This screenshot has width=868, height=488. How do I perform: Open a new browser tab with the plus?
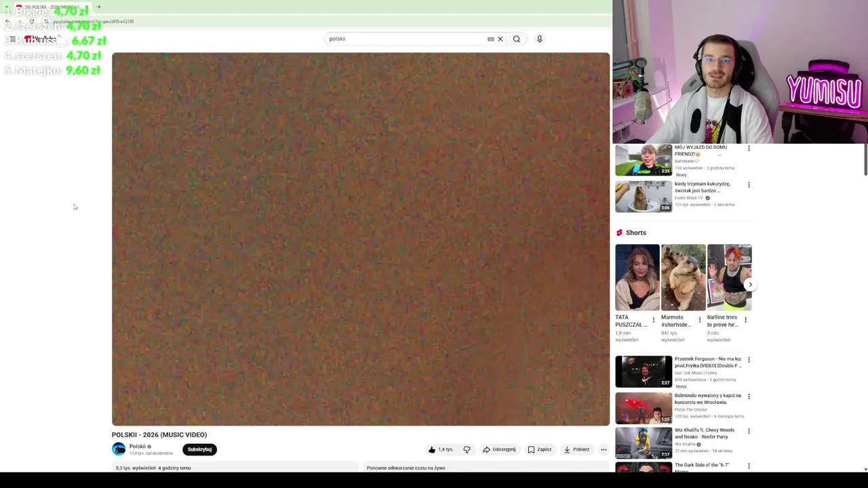(98, 7)
